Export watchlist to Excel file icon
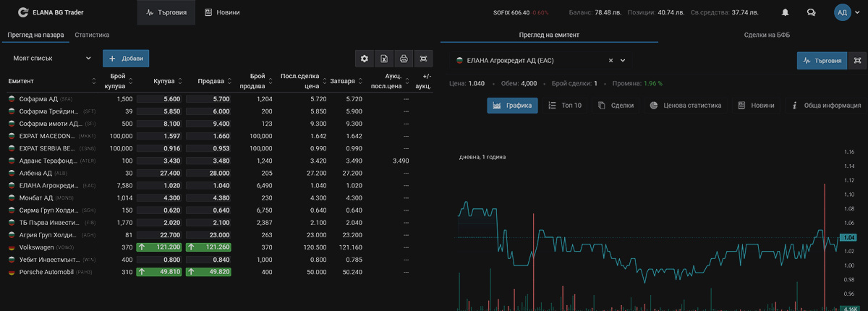Screen dimensions: 868x311 pos(384,59)
